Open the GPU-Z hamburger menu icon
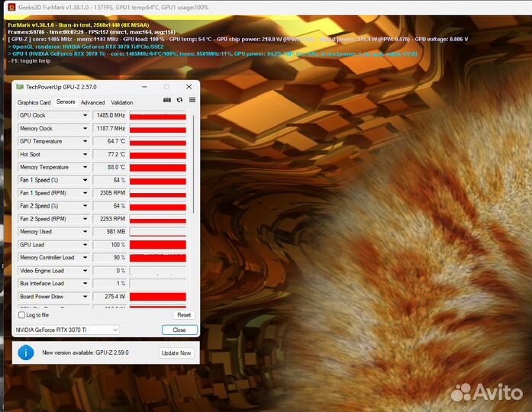The image size is (532, 412). [192, 100]
